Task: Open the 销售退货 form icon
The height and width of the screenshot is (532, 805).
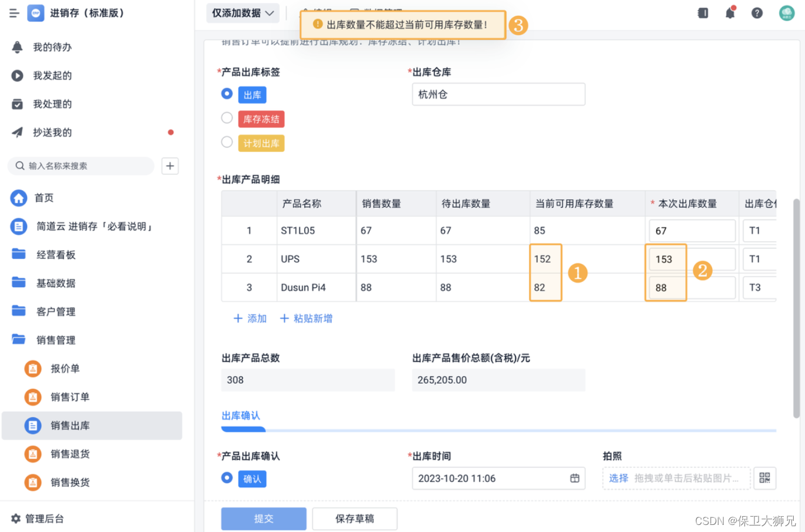Action: click(x=33, y=454)
